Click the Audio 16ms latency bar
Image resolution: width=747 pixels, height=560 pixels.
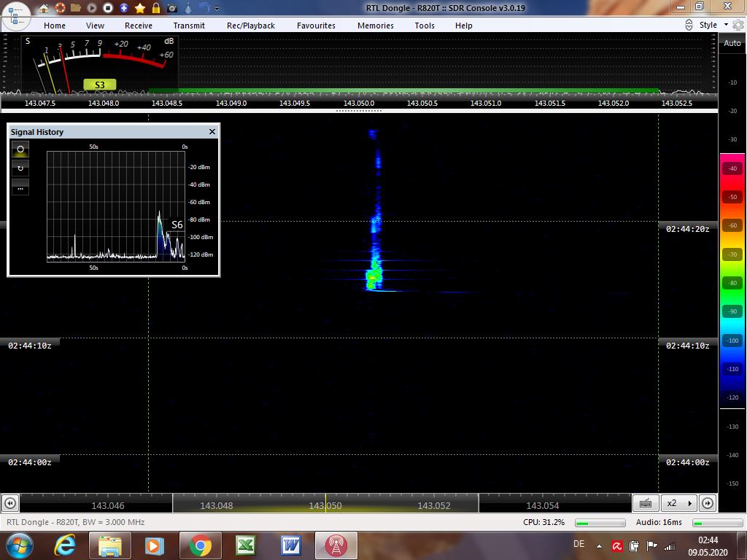pyautogui.click(x=718, y=523)
